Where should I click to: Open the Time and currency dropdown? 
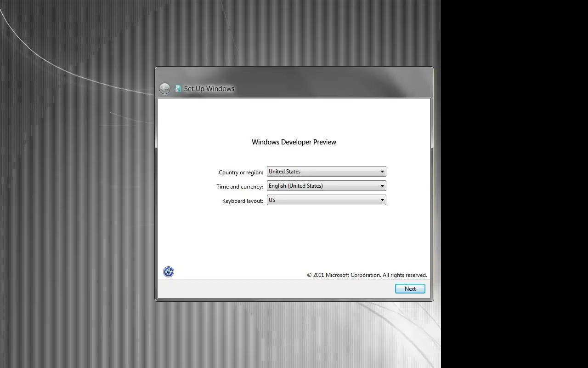pyautogui.click(x=326, y=186)
